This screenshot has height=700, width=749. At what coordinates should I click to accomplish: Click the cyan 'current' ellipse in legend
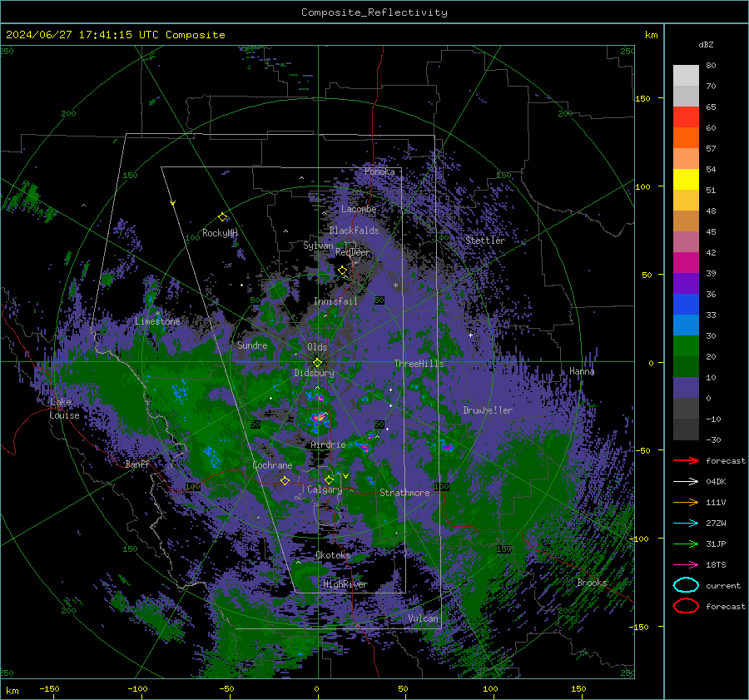tap(686, 585)
